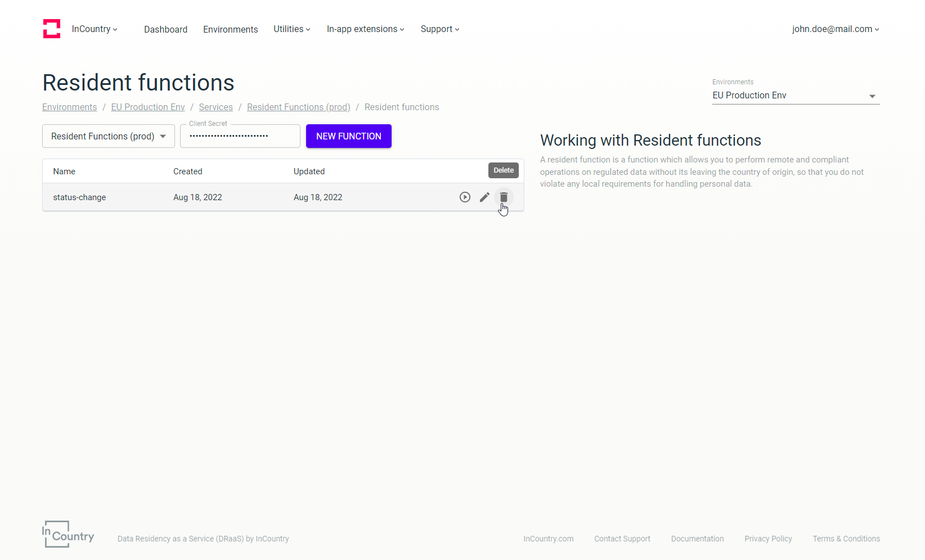Run the status-change function
The height and width of the screenshot is (560, 925).
pos(465,197)
